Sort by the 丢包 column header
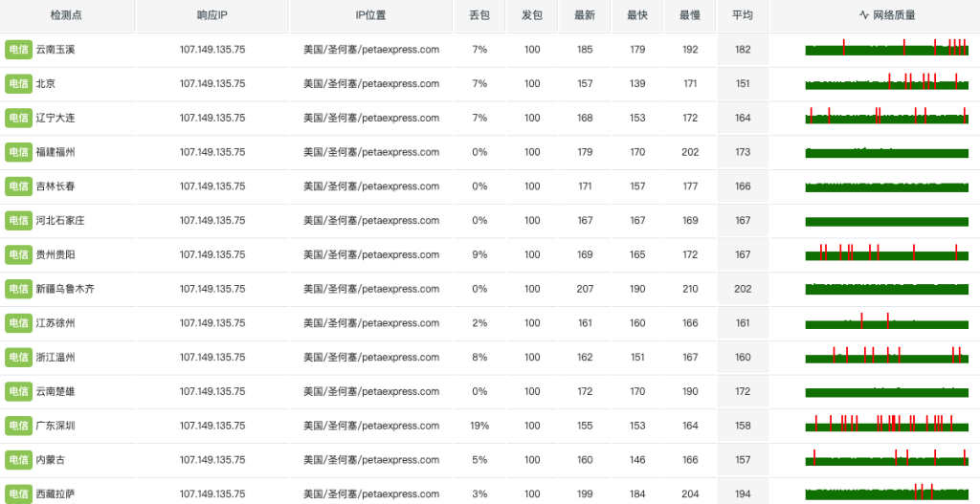The image size is (980, 504). 479,15
